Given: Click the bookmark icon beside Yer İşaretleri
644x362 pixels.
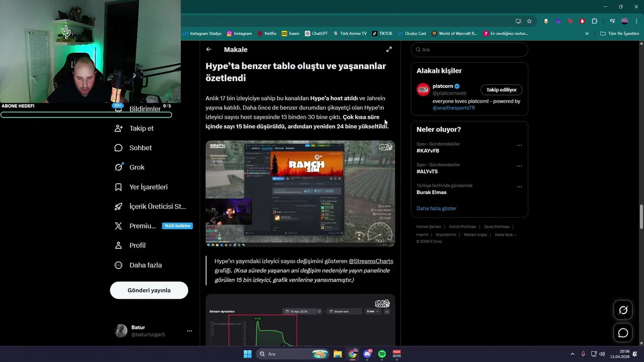Looking at the screenshot, I should point(118,187).
